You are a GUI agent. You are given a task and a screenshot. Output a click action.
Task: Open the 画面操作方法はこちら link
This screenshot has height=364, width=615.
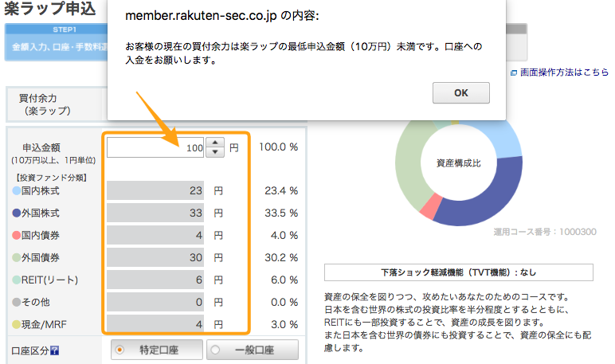(564, 72)
